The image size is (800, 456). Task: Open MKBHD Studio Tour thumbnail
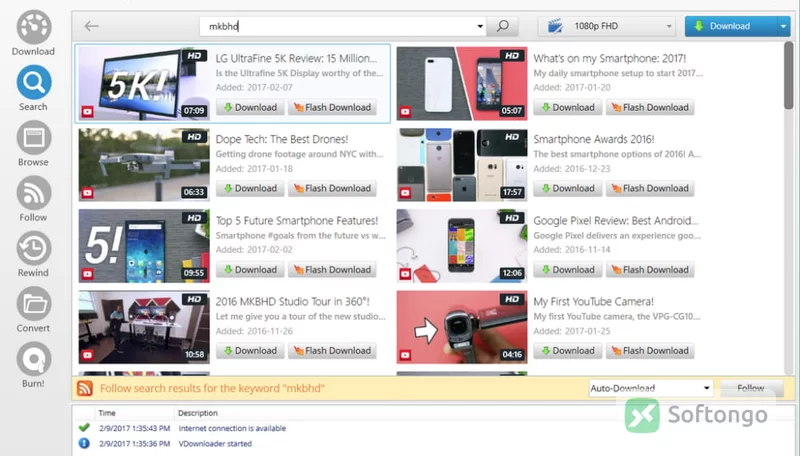(x=144, y=327)
